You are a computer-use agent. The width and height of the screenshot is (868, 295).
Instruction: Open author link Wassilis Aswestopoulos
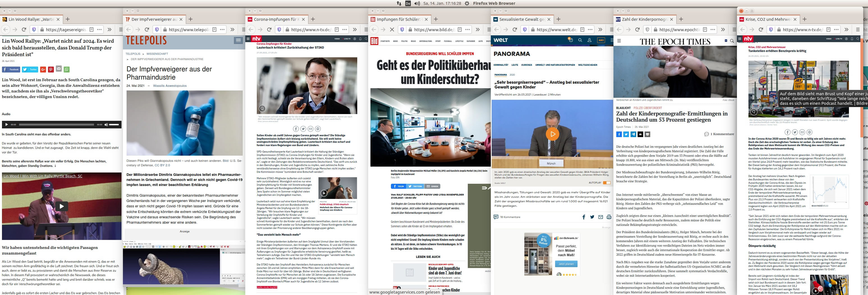[170, 86]
